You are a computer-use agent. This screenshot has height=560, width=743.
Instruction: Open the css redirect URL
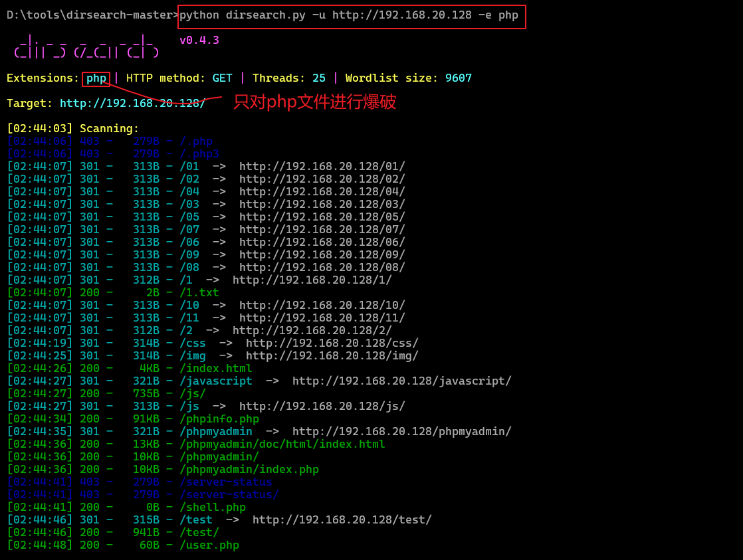(332, 343)
